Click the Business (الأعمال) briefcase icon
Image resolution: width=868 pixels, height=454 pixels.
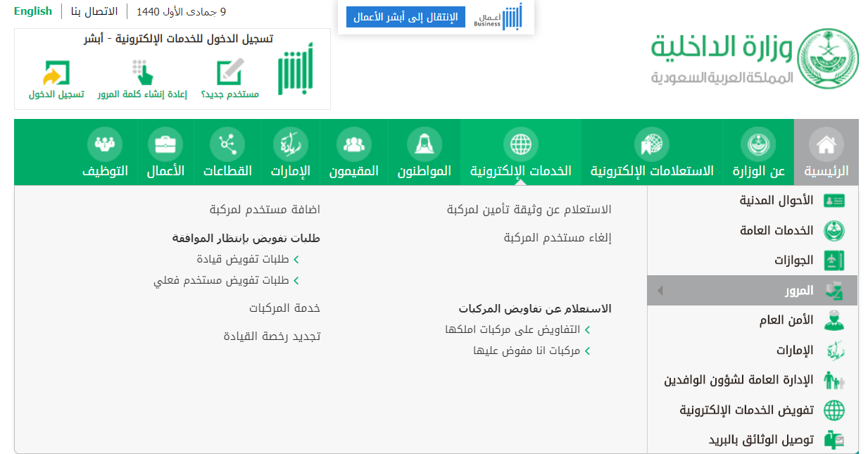click(x=165, y=144)
